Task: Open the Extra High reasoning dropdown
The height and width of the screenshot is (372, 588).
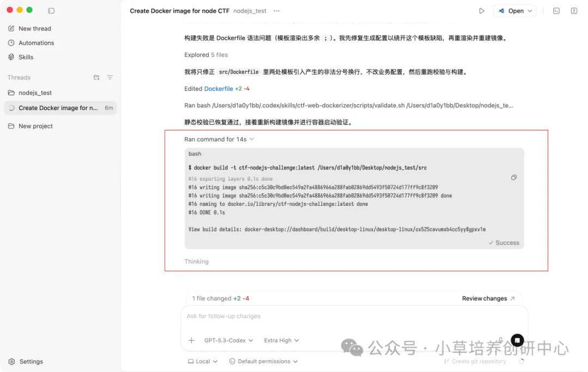Action: click(x=281, y=340)
